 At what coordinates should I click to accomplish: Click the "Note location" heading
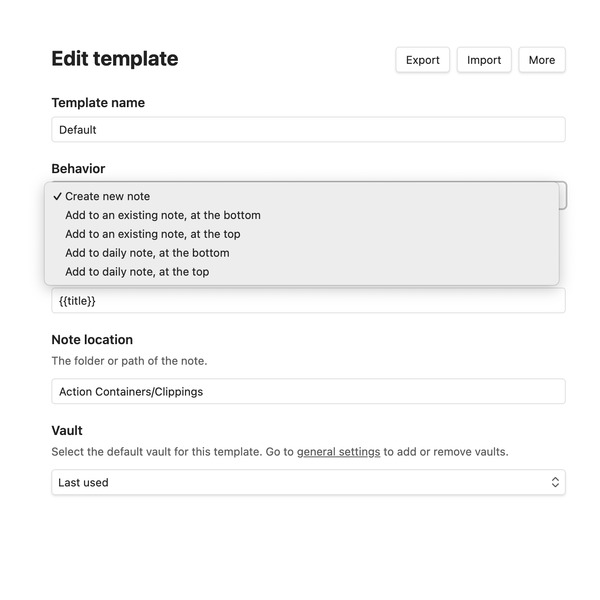tap(92, 340)
